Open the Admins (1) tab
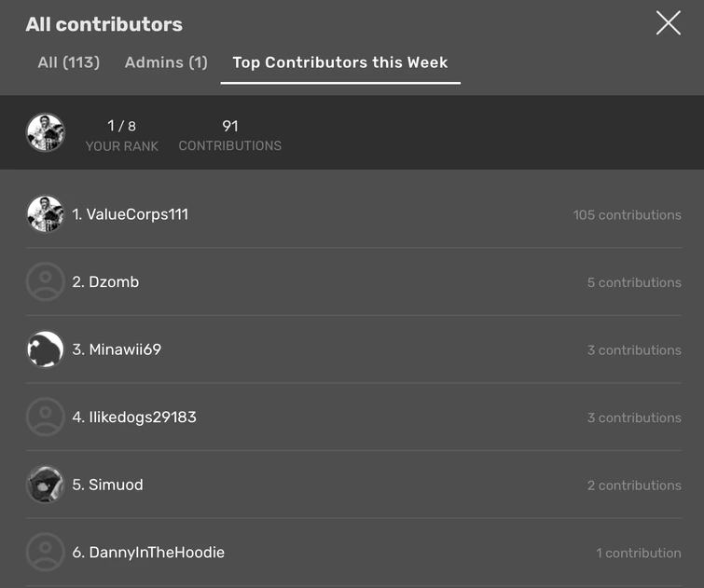This screenshot has height=588, width=704. 166,62
